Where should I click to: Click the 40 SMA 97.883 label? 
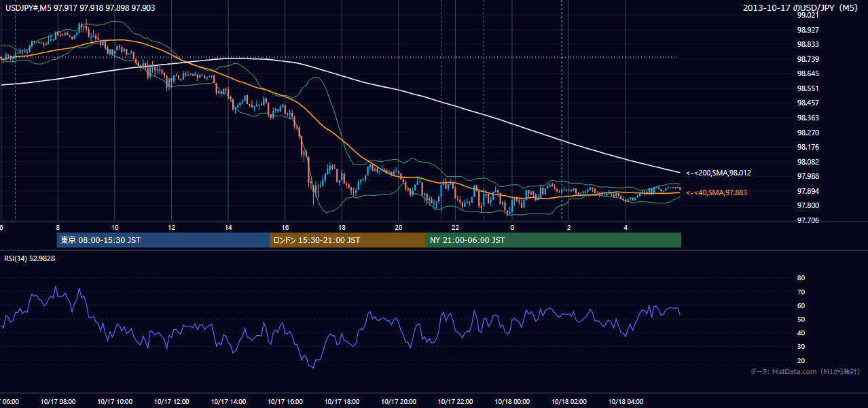[x=716, y=193]
